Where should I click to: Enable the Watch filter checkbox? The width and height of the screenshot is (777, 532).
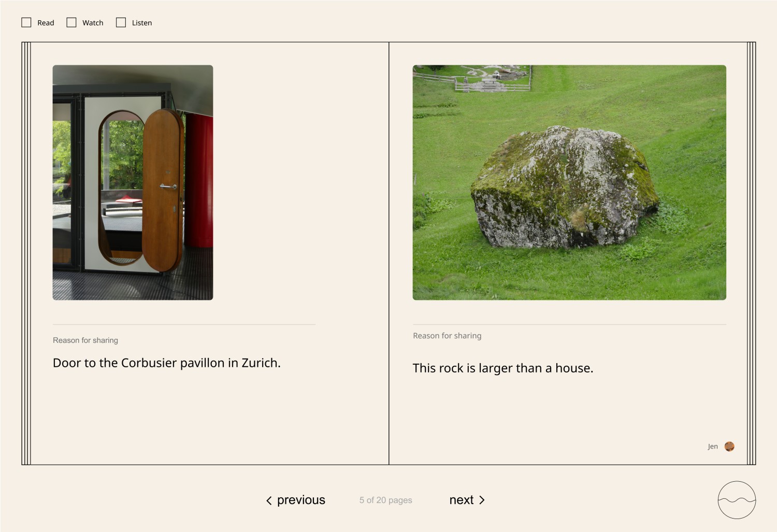(71, 22)
